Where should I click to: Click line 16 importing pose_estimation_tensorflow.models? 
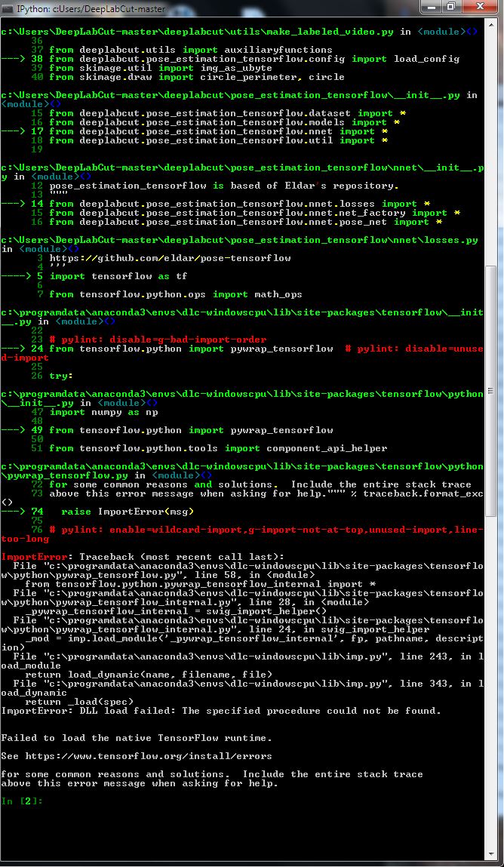(215, 122)
